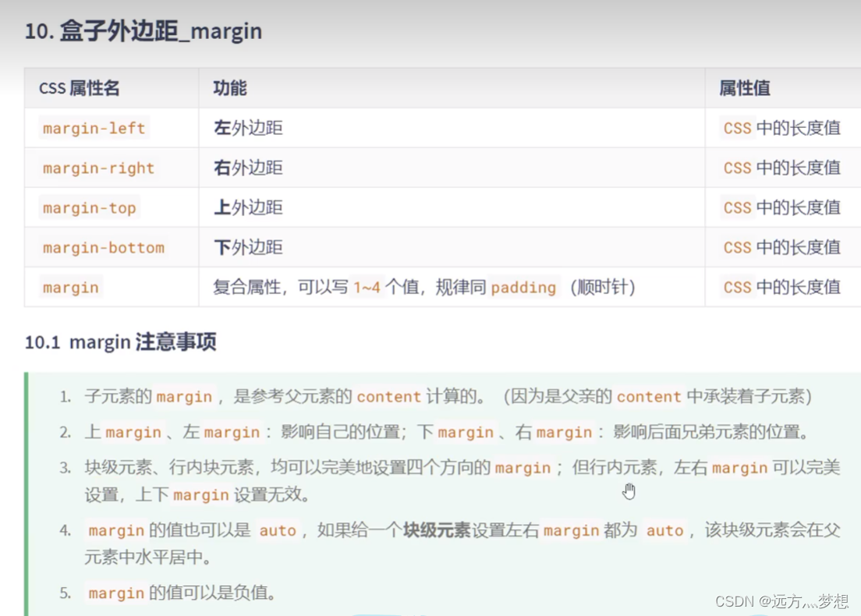The width and height of the screenshot is (861, 616).
Task: Click "子元素的" at the start of note 1
Action: click(x=118, y=396)
